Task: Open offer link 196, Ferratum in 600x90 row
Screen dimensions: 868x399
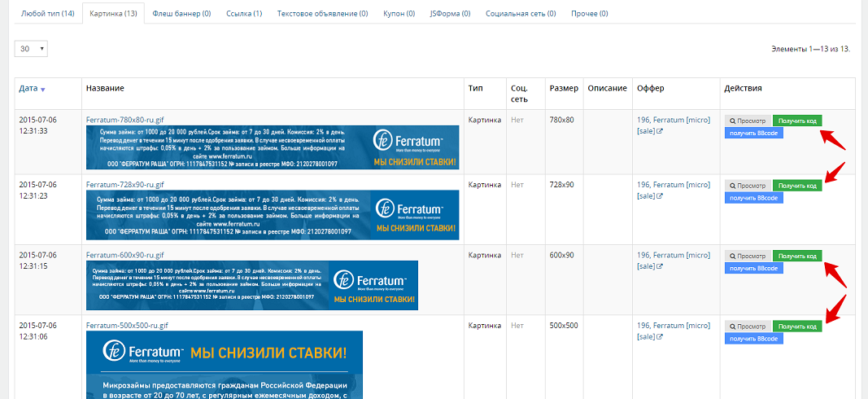Action: pyautogui.click(x=673, y=255)
